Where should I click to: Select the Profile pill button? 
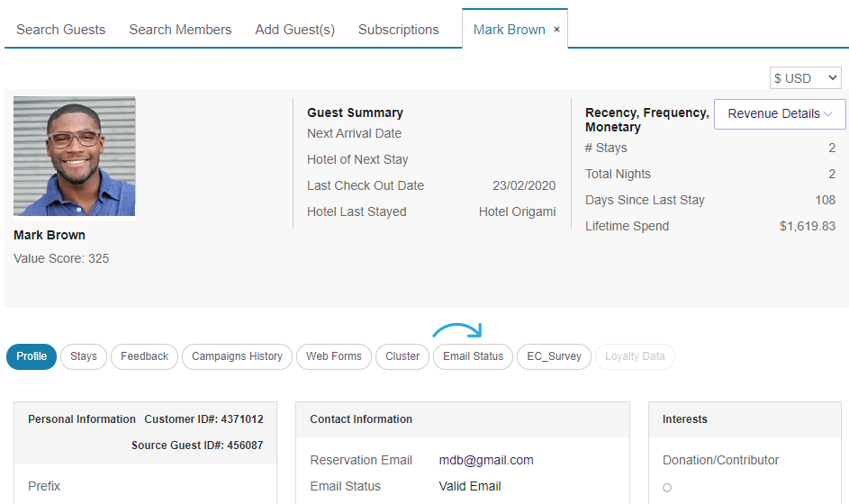32,356
